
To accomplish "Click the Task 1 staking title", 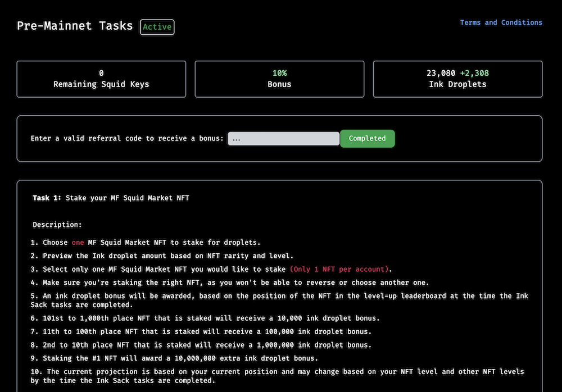I will pyautogui.click(x=111, y=198).
